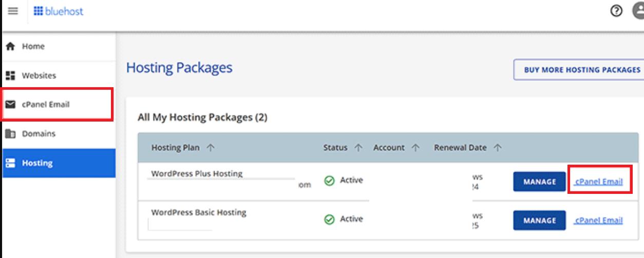Sort by Status column arrow

(x=358, y=148)
